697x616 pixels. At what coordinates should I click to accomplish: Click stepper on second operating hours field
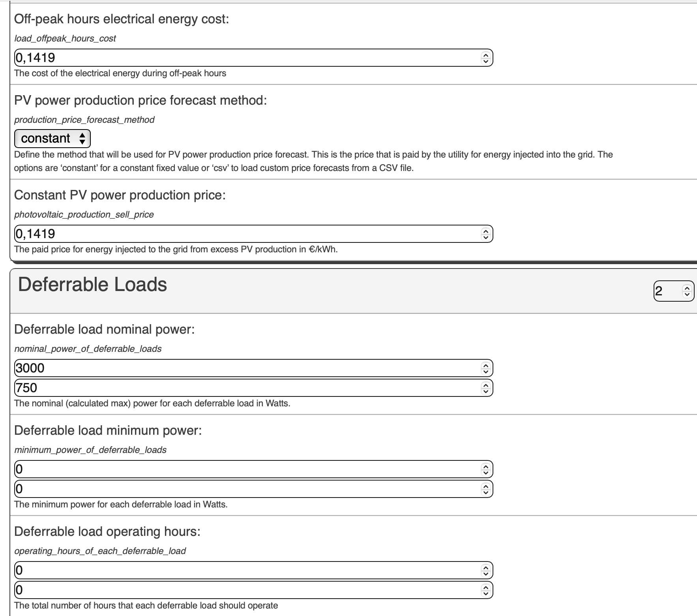point(485,590)
